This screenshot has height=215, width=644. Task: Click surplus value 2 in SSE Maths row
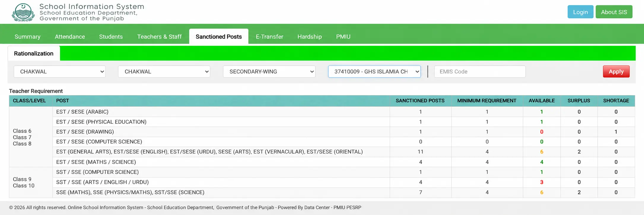click(579, 192)
